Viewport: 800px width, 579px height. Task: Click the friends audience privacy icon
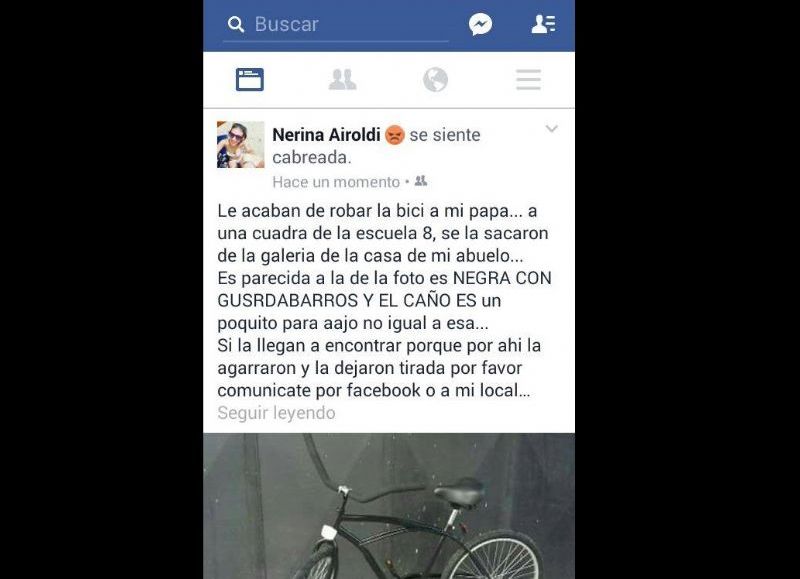pos(421,181)
